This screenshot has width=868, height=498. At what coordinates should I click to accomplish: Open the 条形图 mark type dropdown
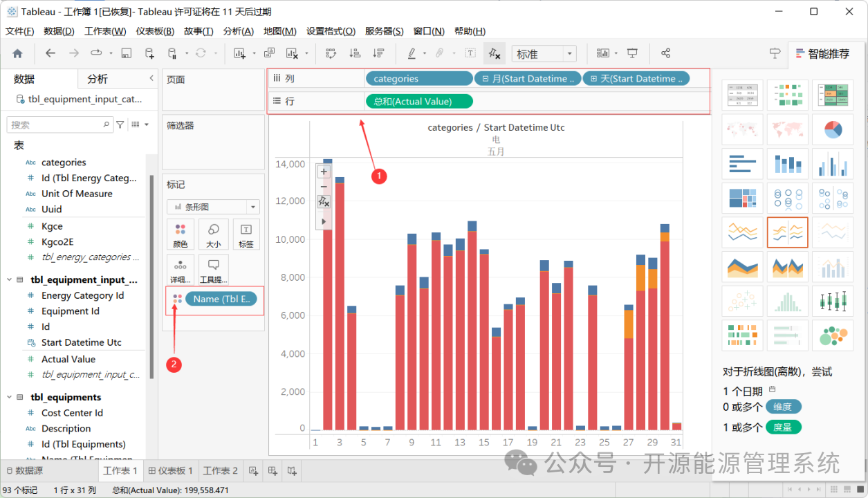213,207
